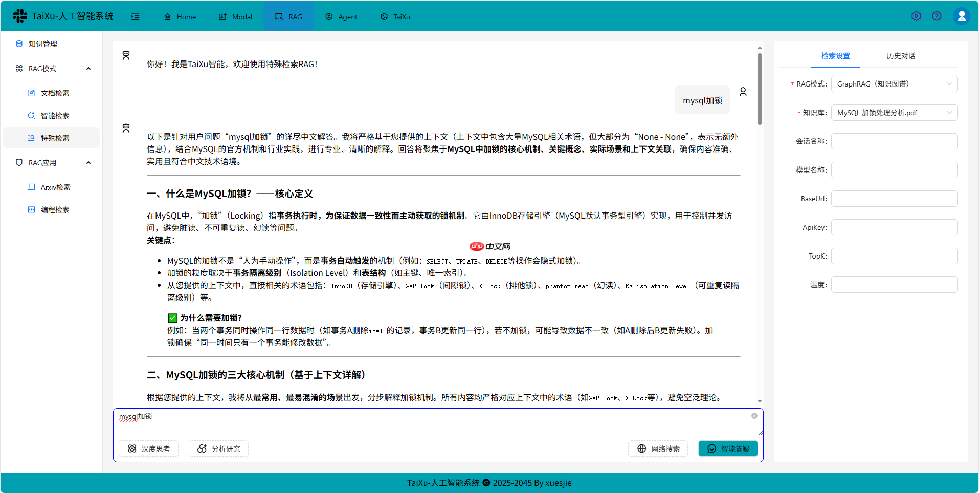Open the RAG模式 dropdown showing GraphRAG
980x493 pixels.
pos(894,83)
